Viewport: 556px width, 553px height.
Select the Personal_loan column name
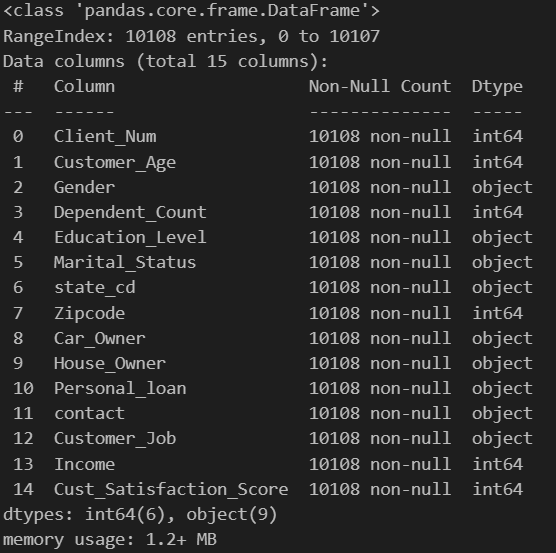(x=120, y=389)
